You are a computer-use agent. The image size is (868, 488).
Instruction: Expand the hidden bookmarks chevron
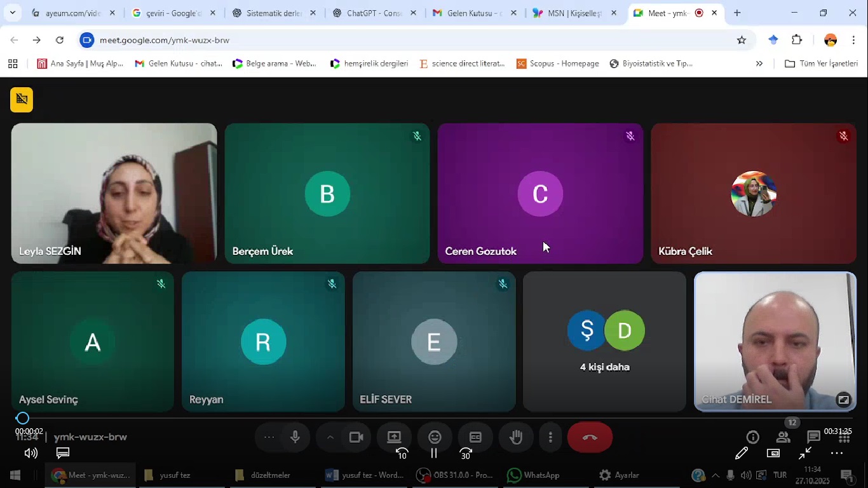point(759,64)
